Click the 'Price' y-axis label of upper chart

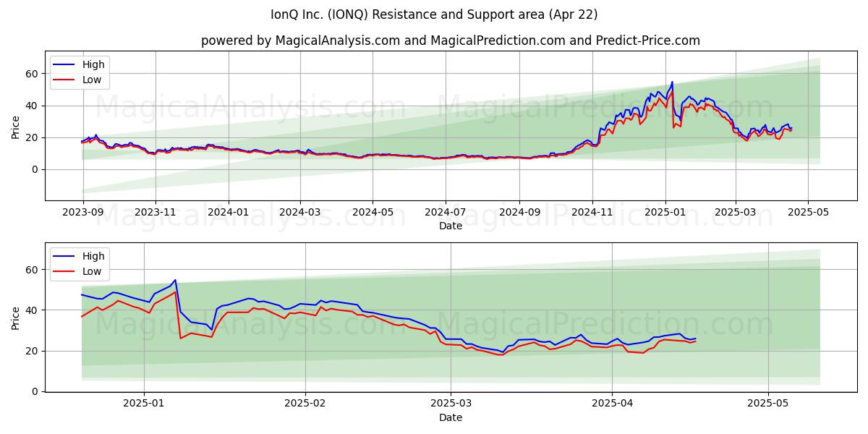click(16, 127)
